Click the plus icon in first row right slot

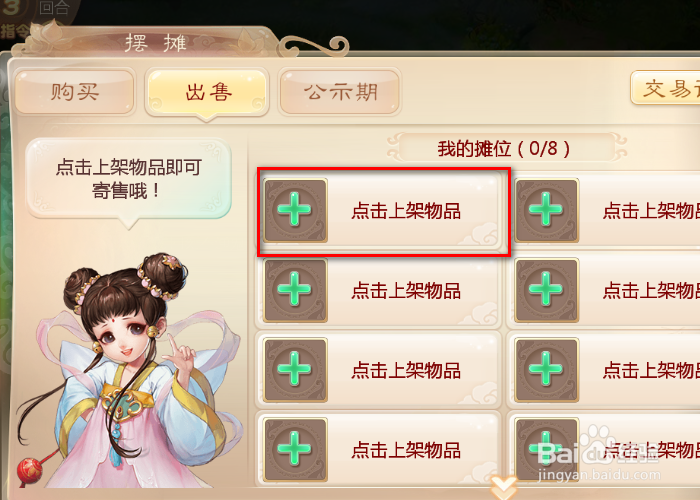(546, 210)
